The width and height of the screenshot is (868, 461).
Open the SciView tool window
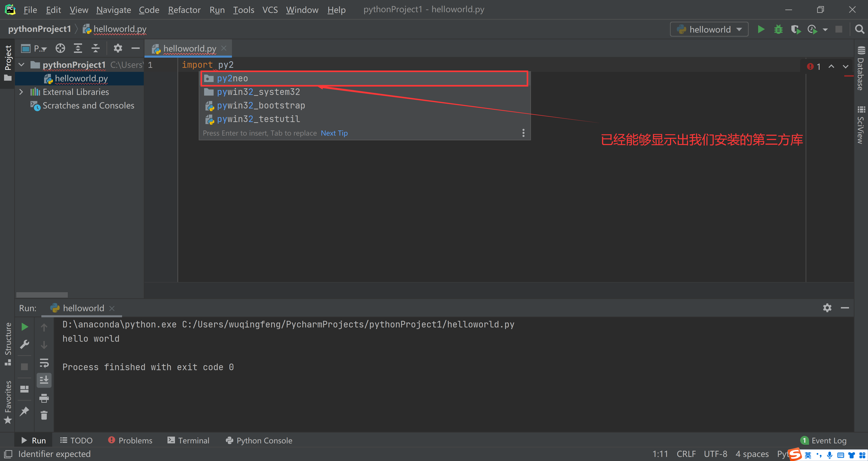861,125
